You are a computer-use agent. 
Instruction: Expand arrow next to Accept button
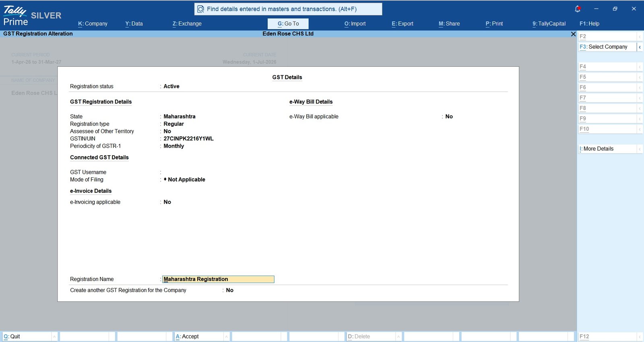coord(227,336)
